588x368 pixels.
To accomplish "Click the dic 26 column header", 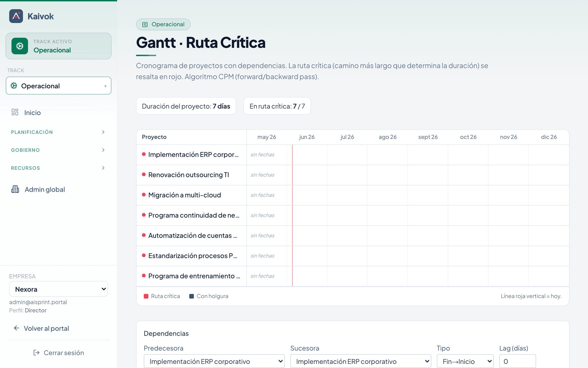I will click(x=549, y=137).
